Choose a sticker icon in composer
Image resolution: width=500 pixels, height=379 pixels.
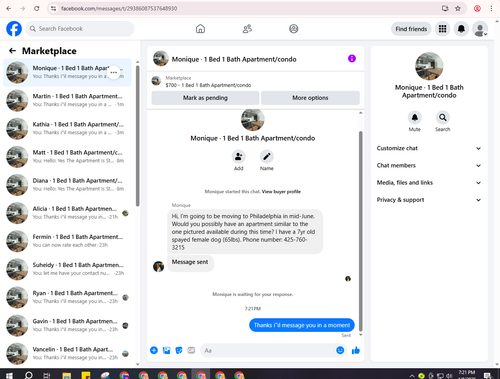point(179,350)
